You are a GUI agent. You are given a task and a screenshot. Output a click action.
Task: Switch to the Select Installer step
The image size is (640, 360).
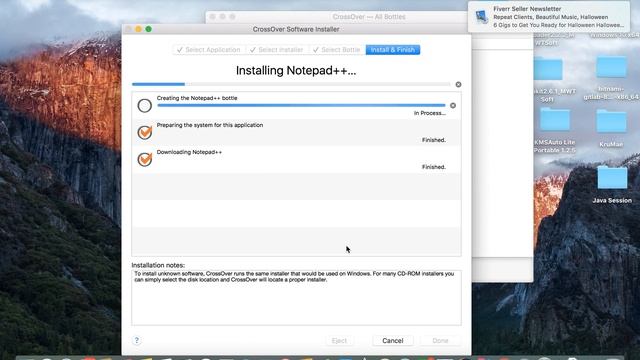point(277,50)
